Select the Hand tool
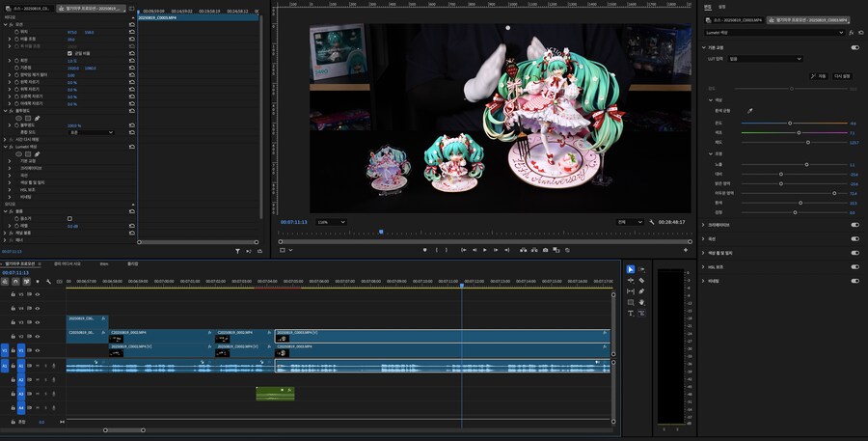Viewport: 868px width, 441px height. [641, 302]
